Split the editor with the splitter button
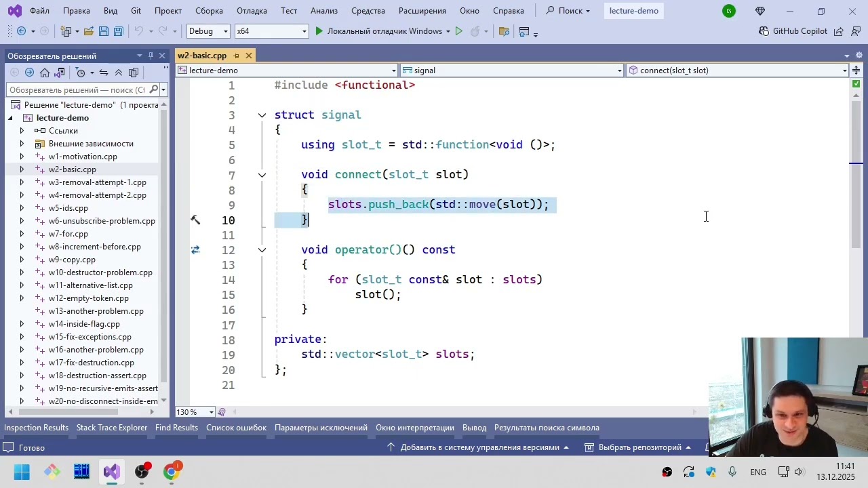The height and width of the screenshot is (488, 868). pyautogui.click(x=856, y=70)
